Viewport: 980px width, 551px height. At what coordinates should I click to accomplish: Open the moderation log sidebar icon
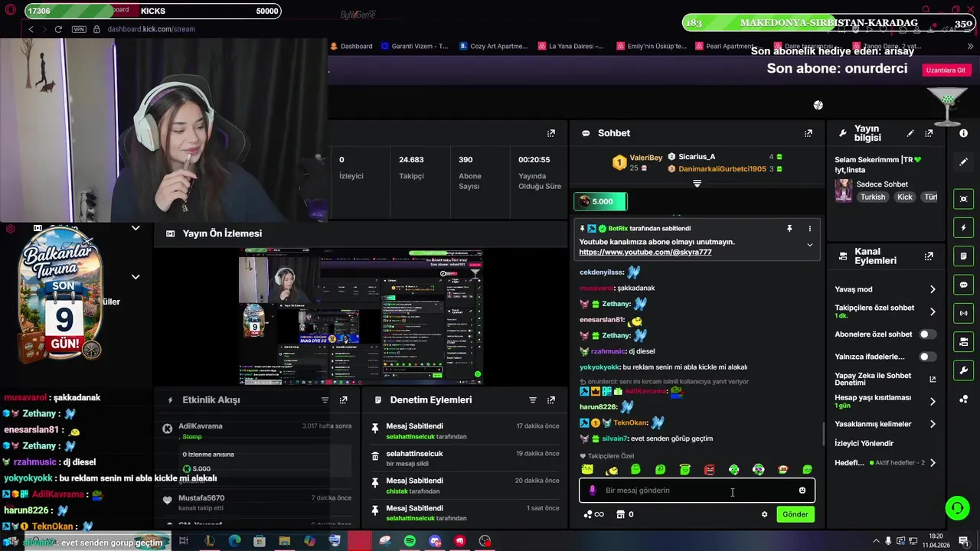click(x=963, y=256)
